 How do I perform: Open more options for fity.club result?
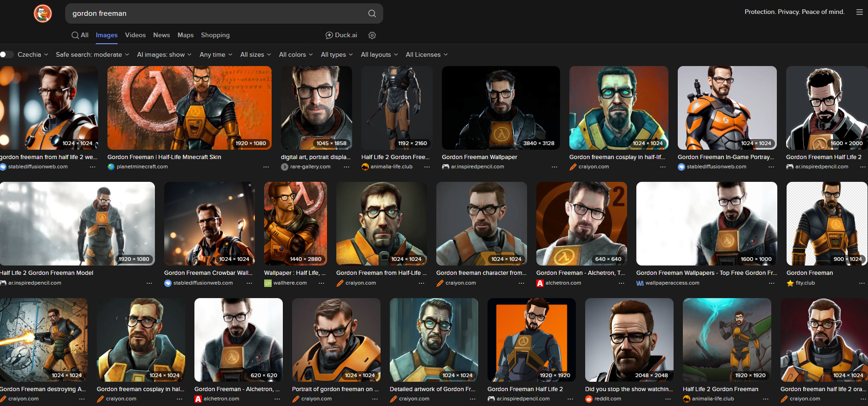pyautogui.click(x=862, y=283)
